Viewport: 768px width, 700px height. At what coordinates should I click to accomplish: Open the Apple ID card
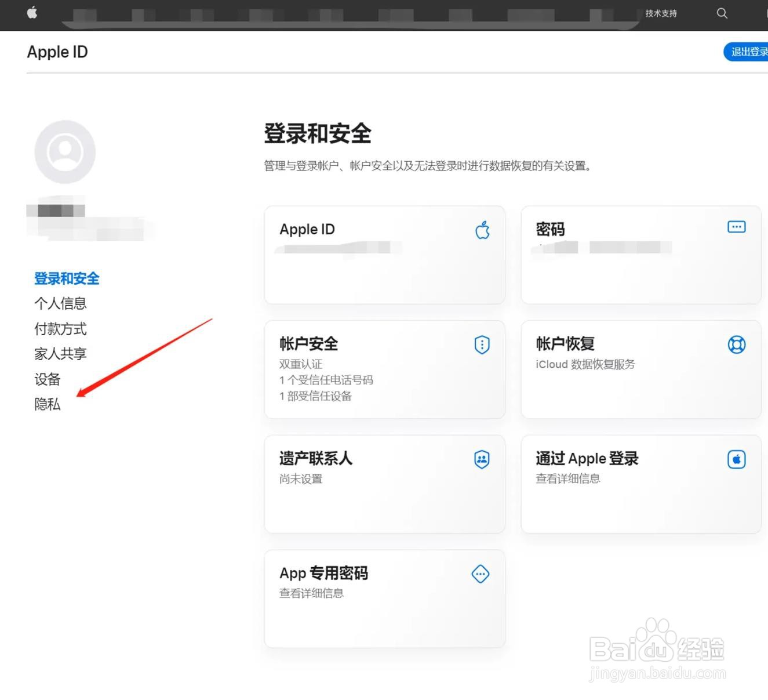[385, 255]
